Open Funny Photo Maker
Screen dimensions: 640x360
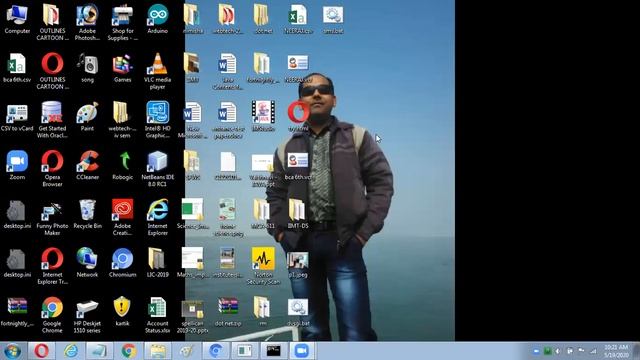(52, 217)
